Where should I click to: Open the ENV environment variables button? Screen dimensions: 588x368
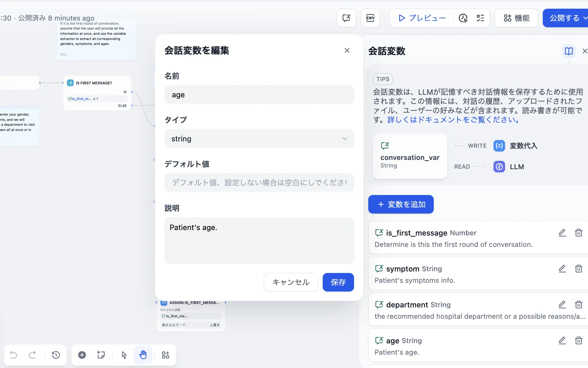(x=370, y=18)
